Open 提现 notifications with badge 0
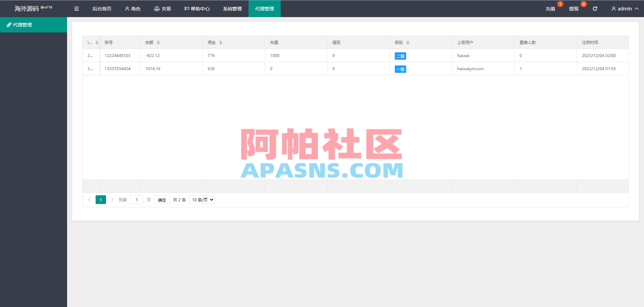This screenshot has width=644, height=307. pos(574,9)
